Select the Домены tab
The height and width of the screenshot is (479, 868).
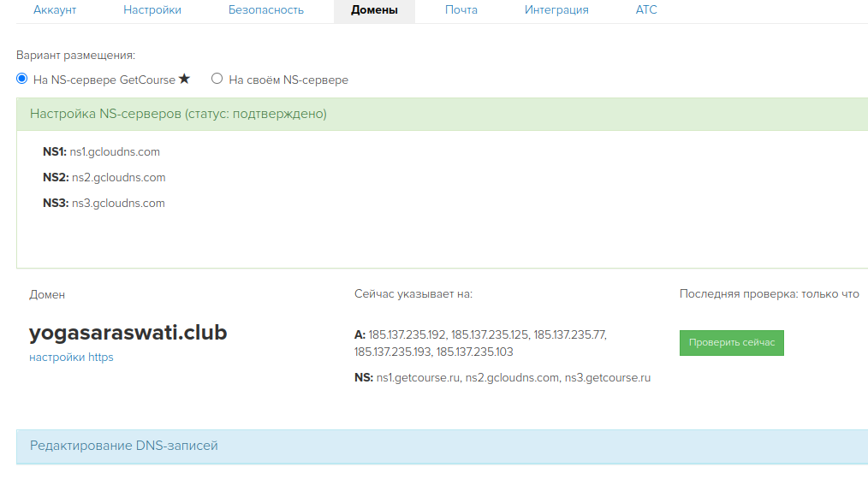click(x=374, y=10)
